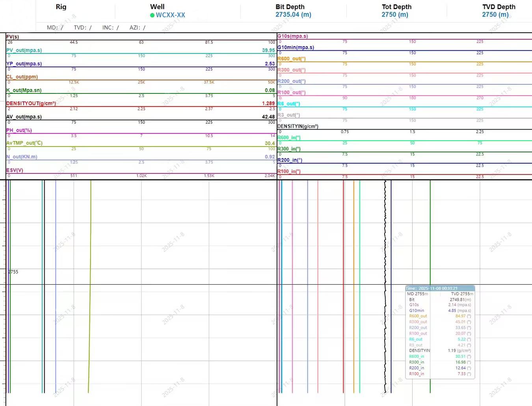Click the tooltip Time header bar
Image resolution: width=532 pixels, height=406 pixels.
[440, 288]
